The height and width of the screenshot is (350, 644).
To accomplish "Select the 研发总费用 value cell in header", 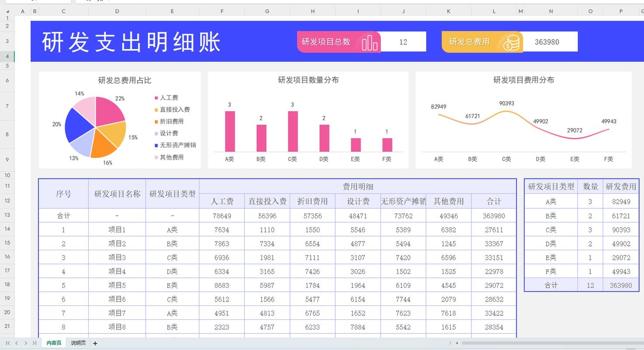I will 547,42.
